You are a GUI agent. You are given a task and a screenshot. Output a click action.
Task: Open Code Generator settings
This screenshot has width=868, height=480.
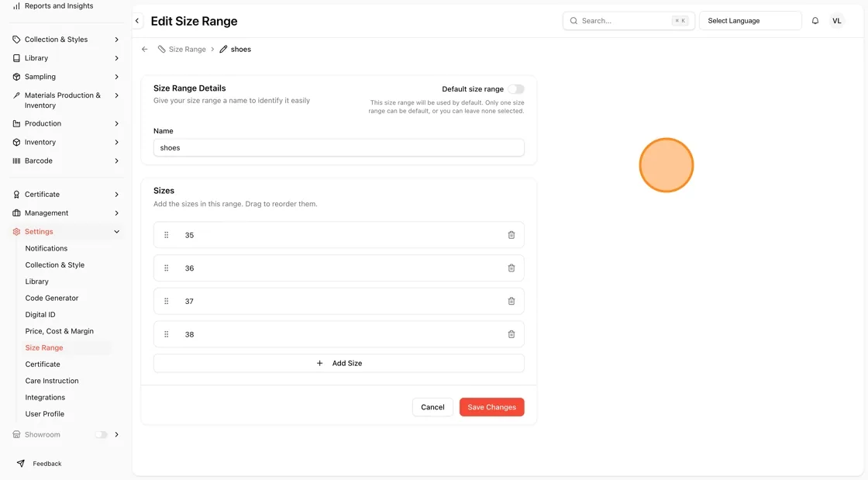tap(51, 298)
